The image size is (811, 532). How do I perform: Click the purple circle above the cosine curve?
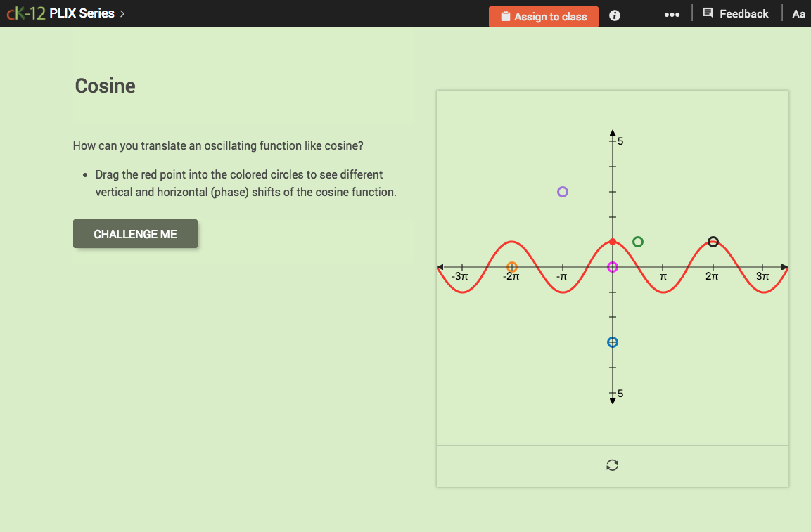(x=563, y=191)
